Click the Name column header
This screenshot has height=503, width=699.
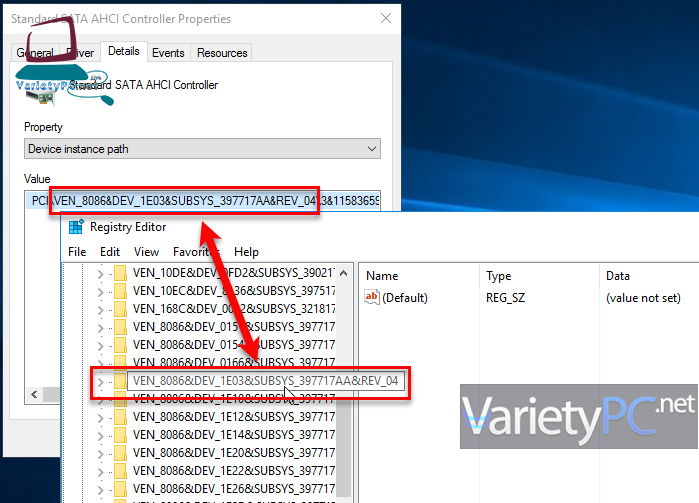coord(383,275)
